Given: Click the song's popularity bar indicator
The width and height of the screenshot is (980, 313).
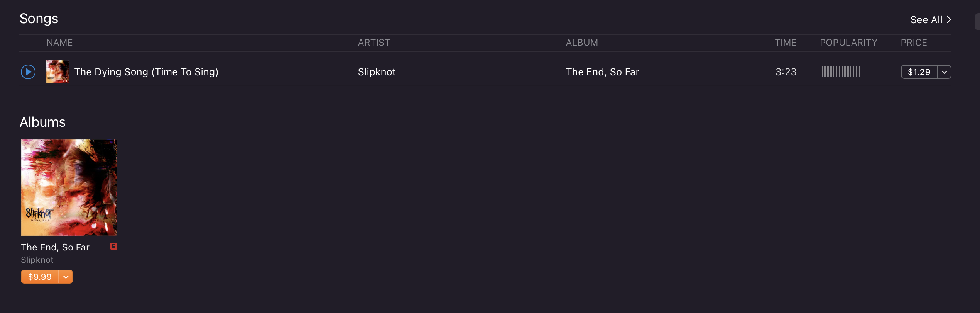Looking at the screenshot, I should pos(840,72).
